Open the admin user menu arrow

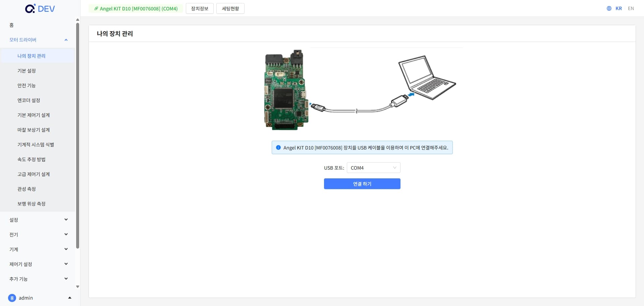tap(70, 298)
